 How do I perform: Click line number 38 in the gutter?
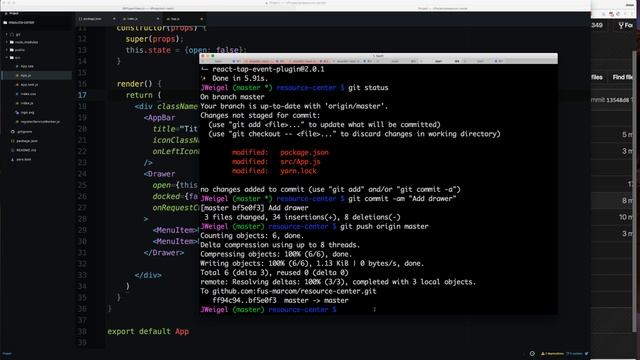click(82, 331)
